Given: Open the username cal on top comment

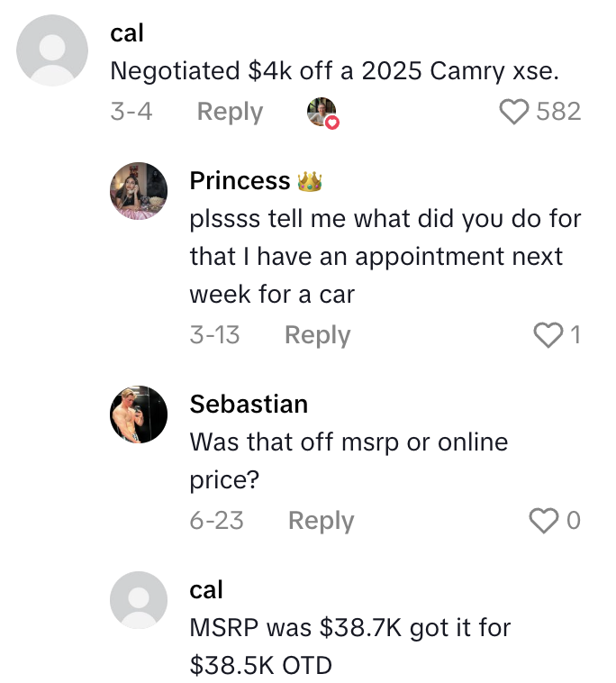Looking at the screenshot, I should 127,32.
